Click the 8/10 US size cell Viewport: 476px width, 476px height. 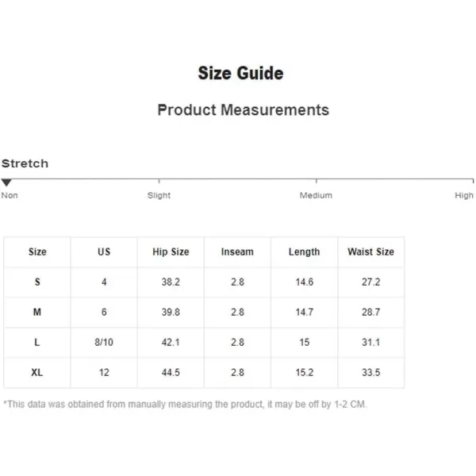(104, 343)
